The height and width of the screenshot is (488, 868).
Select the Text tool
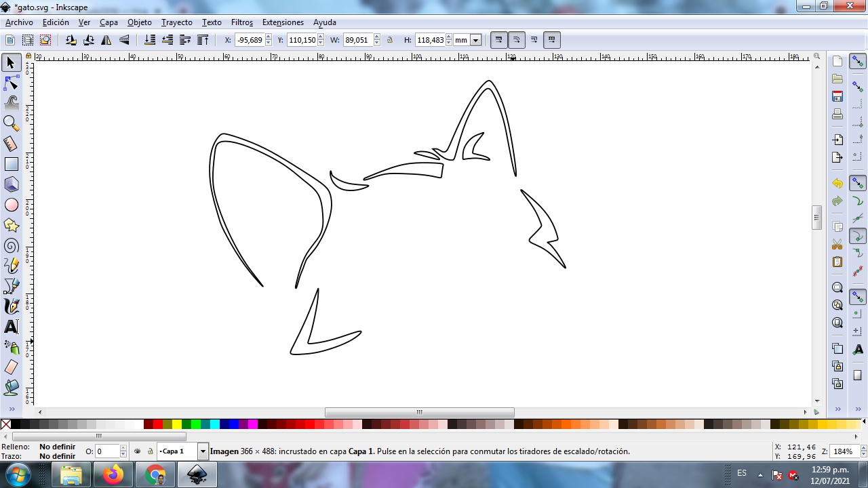pyautogui.click(x=11, y=327)
